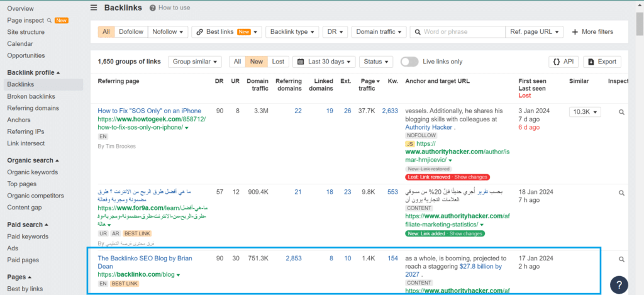The height and width of the screenshot is (295, 644).
Task: Open Top pages in the sidebar
Action: 22,184
